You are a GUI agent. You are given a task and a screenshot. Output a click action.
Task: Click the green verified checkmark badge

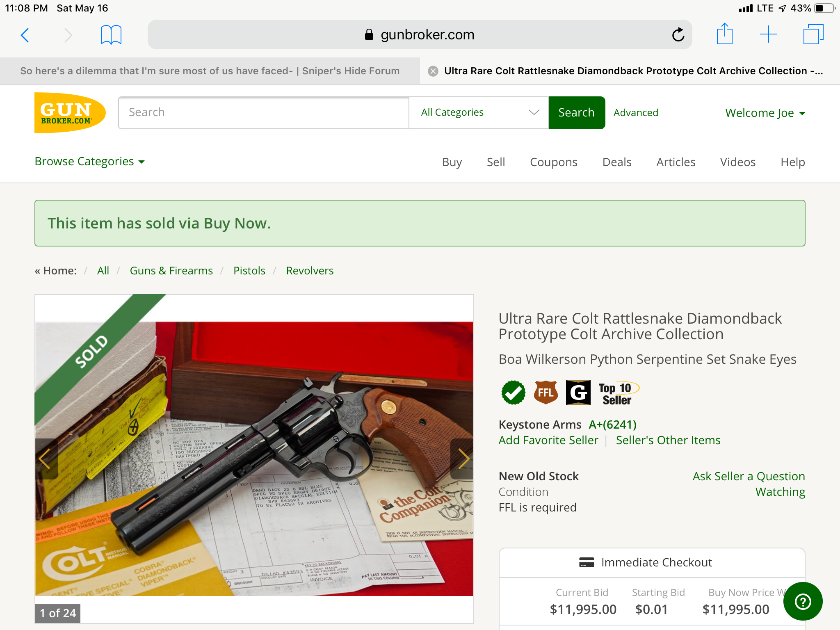click(x=513, y=393)
